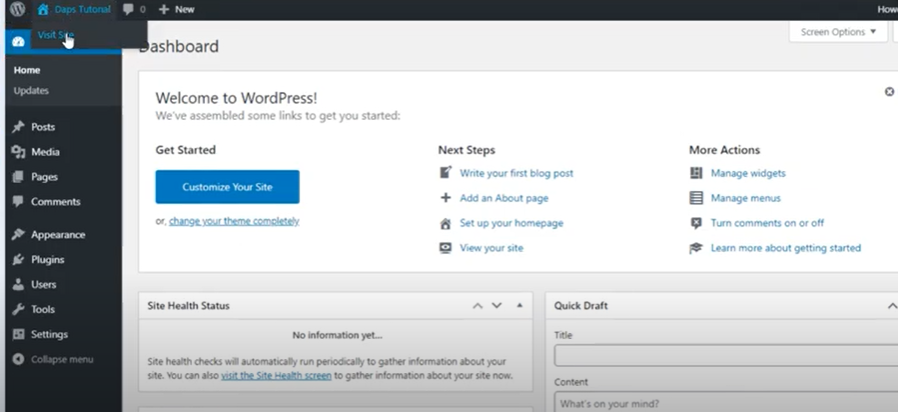Click the house icon beside Set up homepage
Screen dimensions: 898x412
[446, 223]
